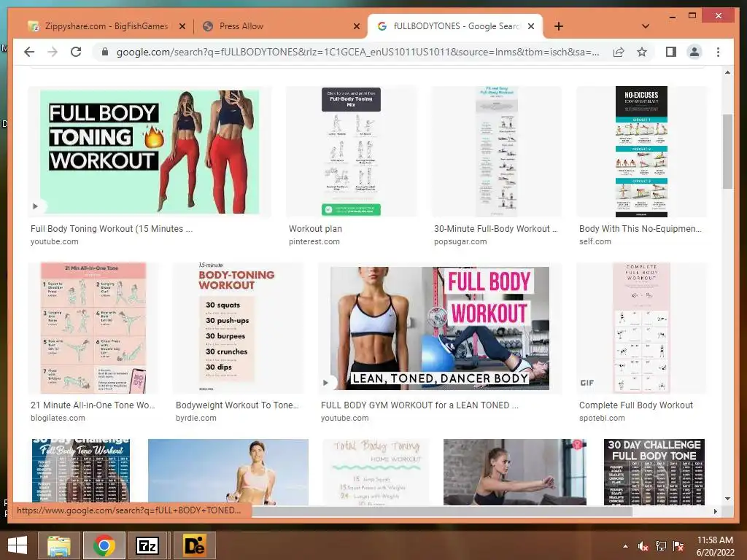
Task: Open the Full Body Toning Workout video thumbnail
Action: click(150, 152)
